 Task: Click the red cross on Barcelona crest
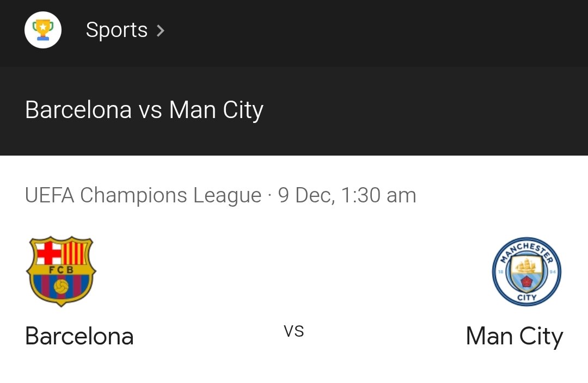48,252
